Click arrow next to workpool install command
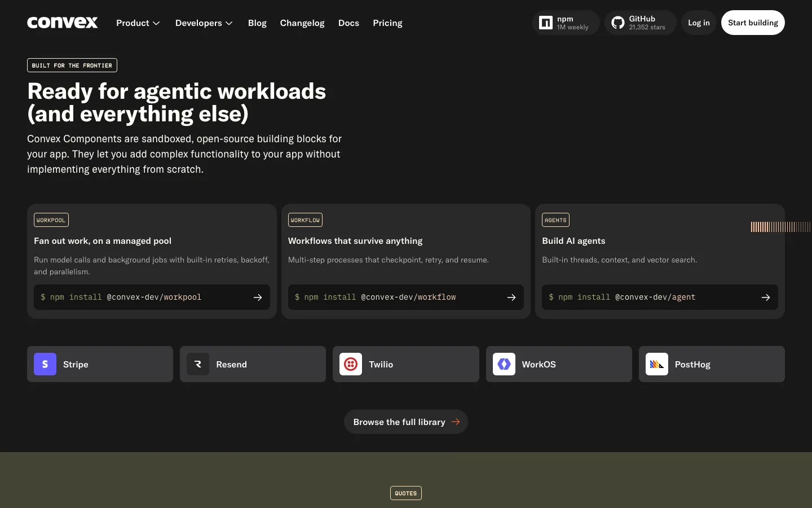Image resolution: width=812 pixels, height=508 pixels. [258, 297]
